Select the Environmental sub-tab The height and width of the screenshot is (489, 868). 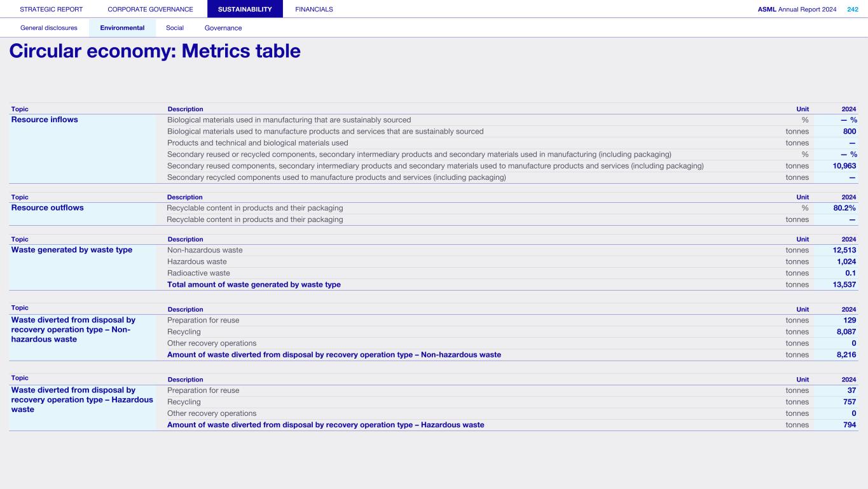click(122, 28)
